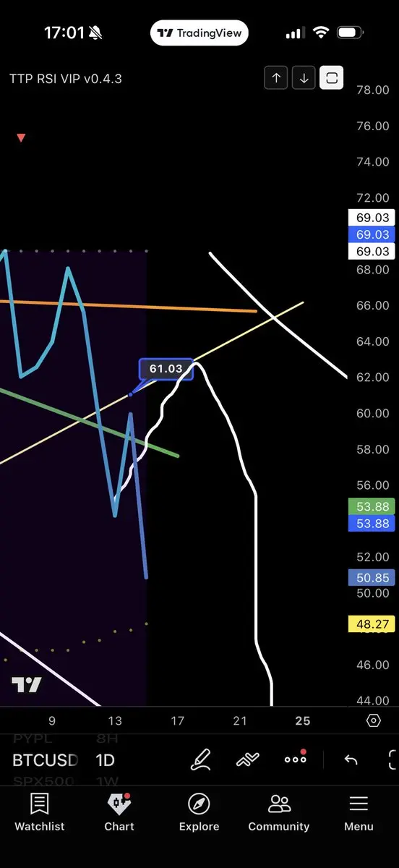Select the BTCUSD symbol

click(x=45, y=760)
